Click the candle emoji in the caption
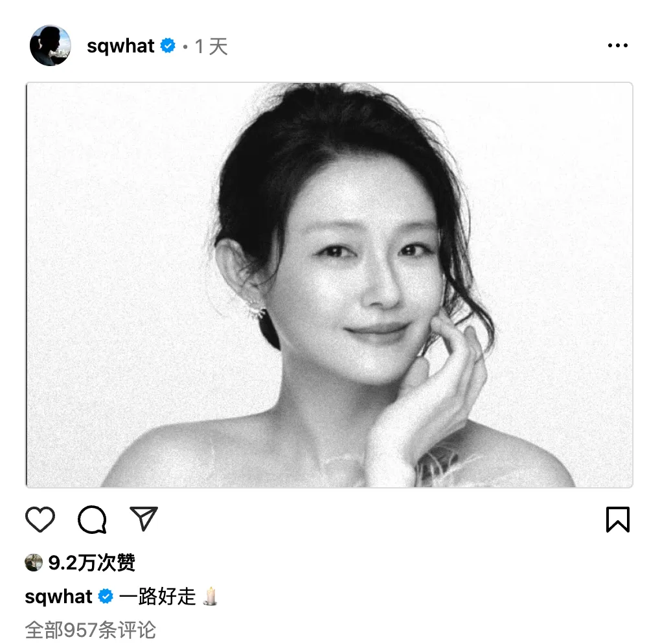Image resolution: width=649 pixels, height=644 pixels. coord(211,596)
